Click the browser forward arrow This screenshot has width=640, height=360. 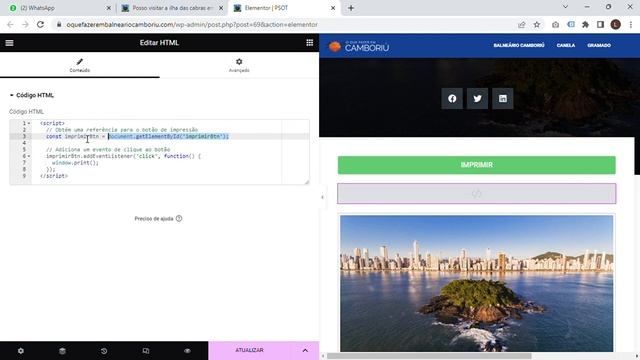[25, 24]
